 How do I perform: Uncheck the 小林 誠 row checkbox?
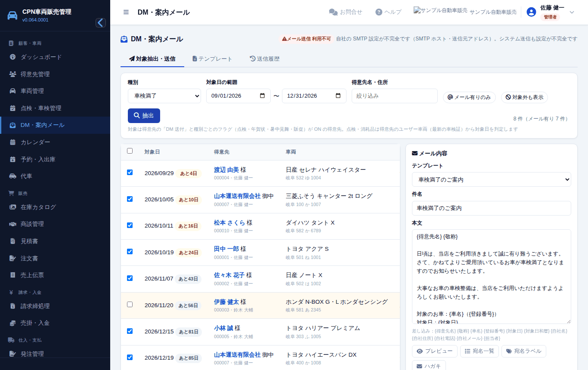pyautogui.click(x=130, y=331)
